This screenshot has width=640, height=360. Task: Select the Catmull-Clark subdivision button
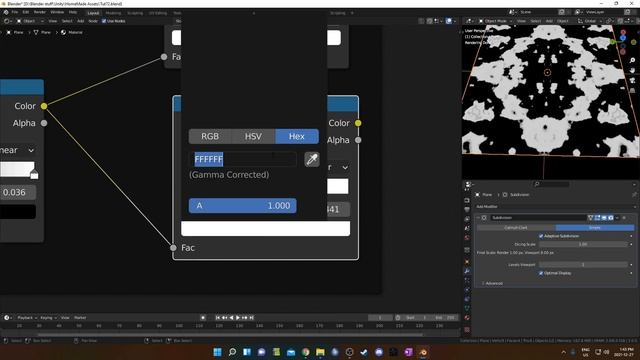[x=516, y=227]
